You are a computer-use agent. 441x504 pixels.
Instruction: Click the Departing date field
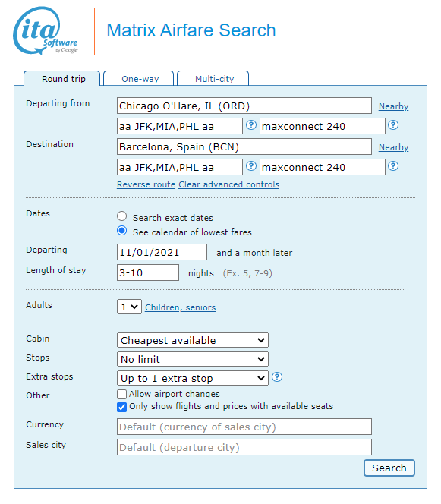pos(162,252)
